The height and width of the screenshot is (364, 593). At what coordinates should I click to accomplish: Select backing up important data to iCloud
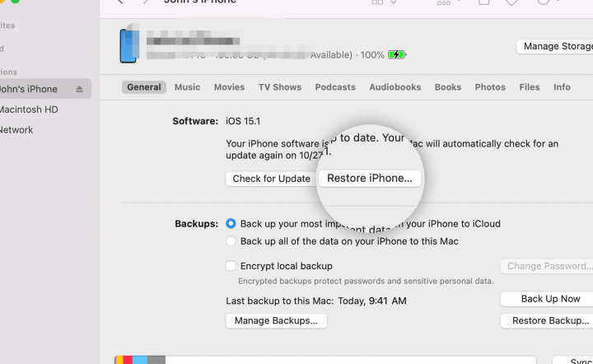pos(231,223)
